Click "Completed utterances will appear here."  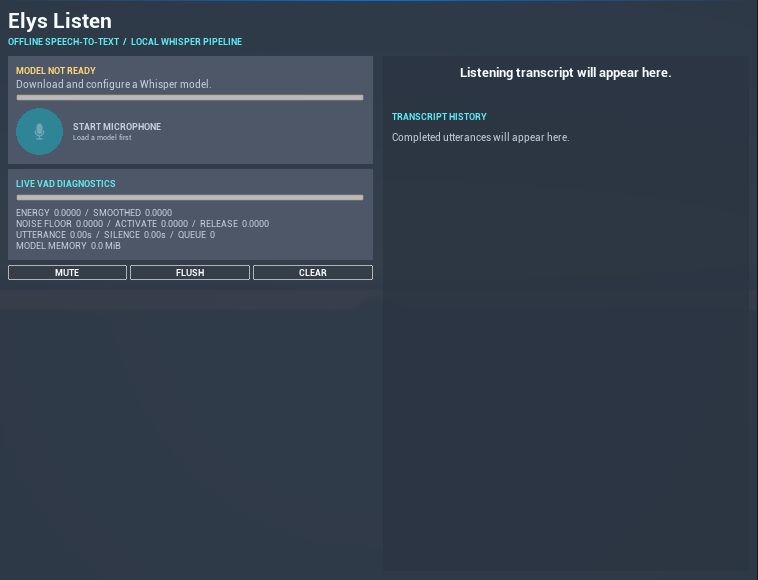(x=481, y=137)
